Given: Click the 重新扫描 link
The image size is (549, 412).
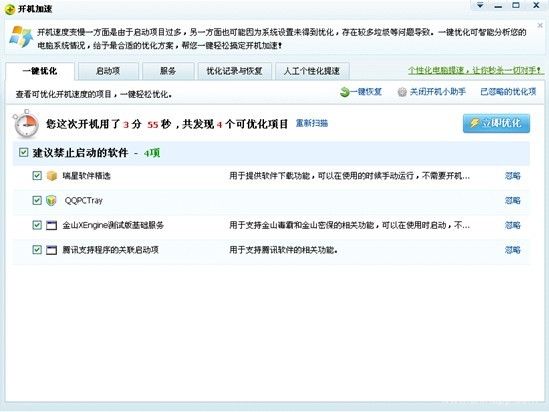Looking at the screenshot, I should pos(312,123).
